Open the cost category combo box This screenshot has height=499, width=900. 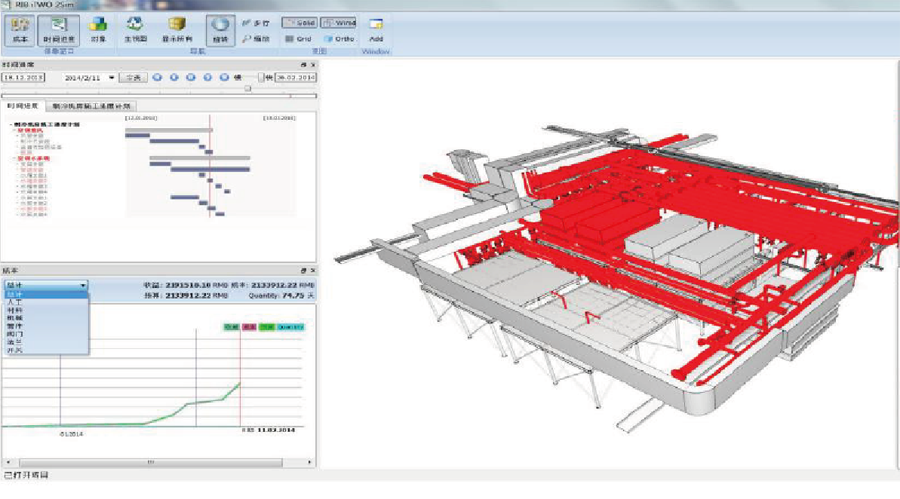point(45,285)
